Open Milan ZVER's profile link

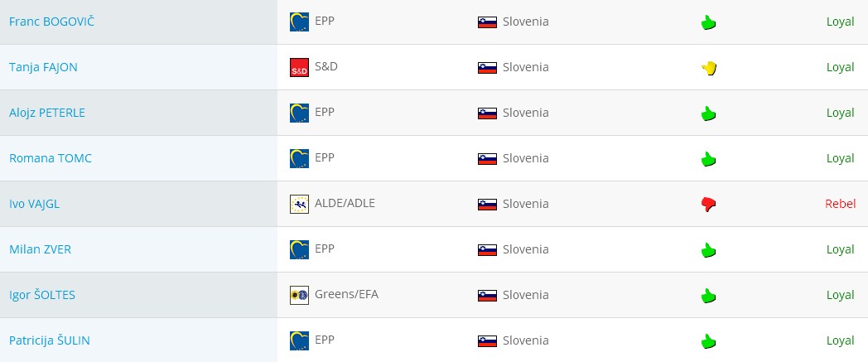tap(40, 249)
